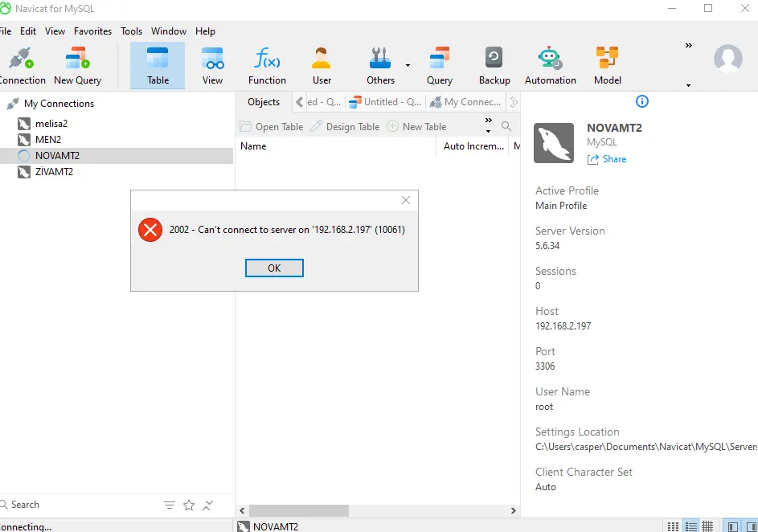Expand more object toolbar options chevron
The height and width of the screenshot is (532, 758).
click(488, 121)
